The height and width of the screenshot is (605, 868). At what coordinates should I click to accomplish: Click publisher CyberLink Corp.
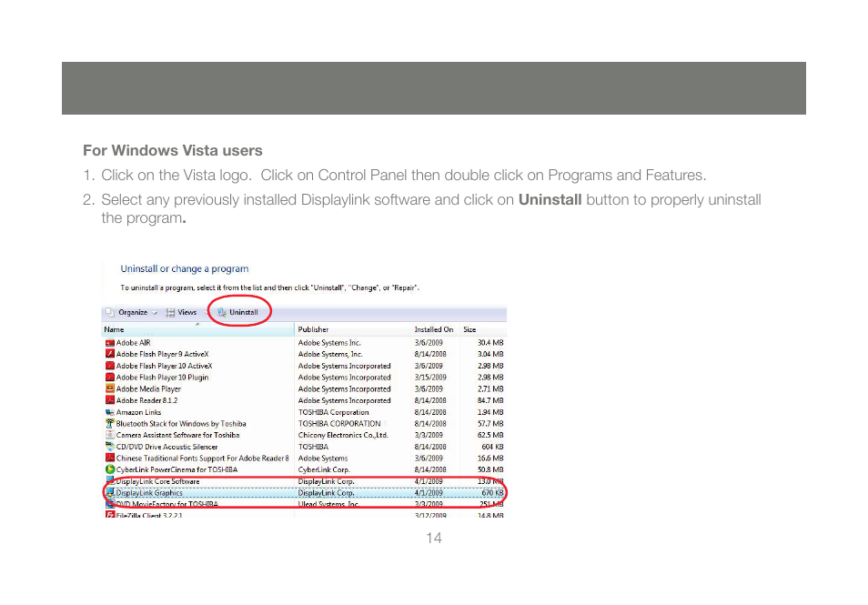pyautogui.click(x=324, y=470)
